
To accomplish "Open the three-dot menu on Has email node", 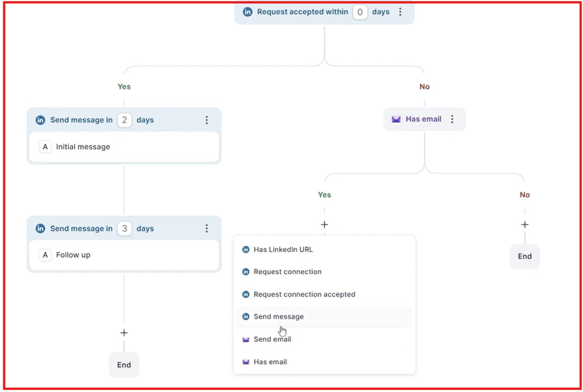I will pyautogui.click(x=452, y=119).
